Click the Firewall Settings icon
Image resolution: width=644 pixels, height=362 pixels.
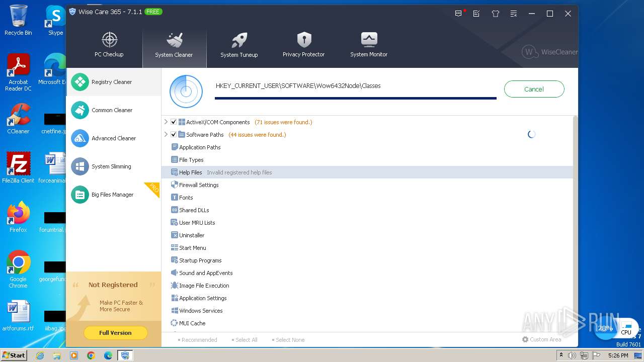pyautogui.click(x=175, y=185)
